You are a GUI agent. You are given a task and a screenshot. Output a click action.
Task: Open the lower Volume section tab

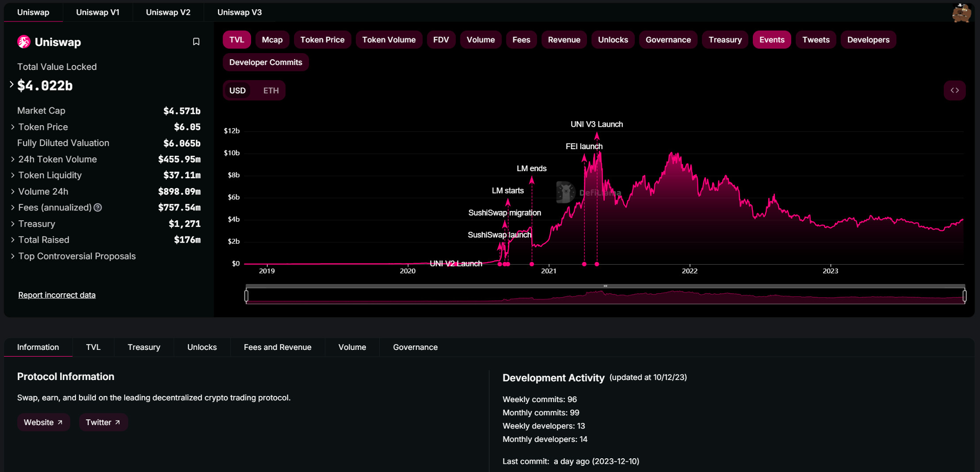click(352, 347)
